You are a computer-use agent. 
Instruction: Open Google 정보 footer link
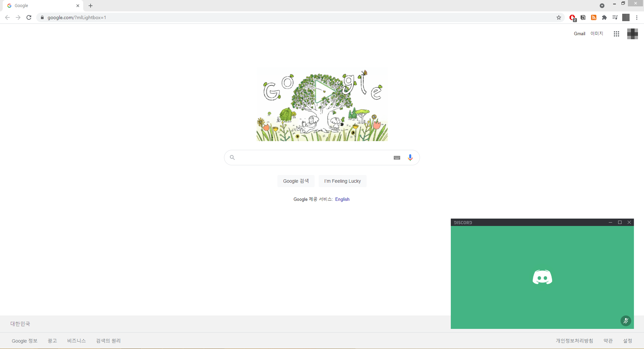tap(24, 341)
